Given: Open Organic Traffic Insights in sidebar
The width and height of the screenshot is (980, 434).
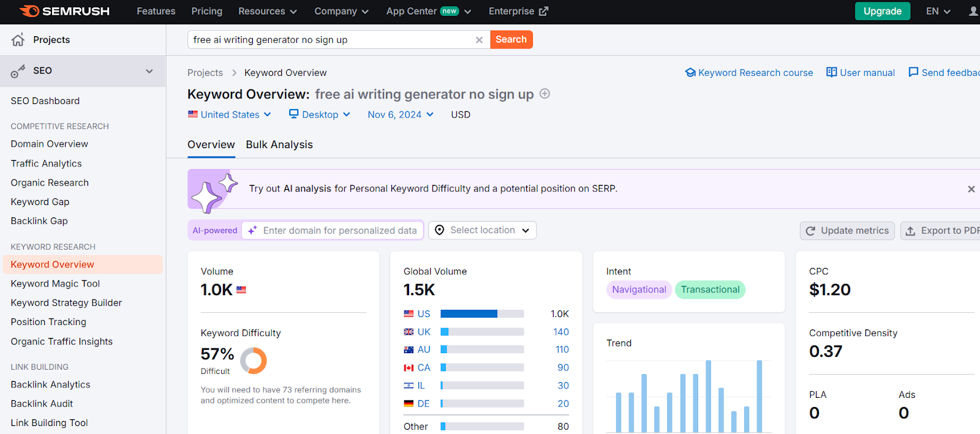Looking at the screenshot, I should coord(62,342).
